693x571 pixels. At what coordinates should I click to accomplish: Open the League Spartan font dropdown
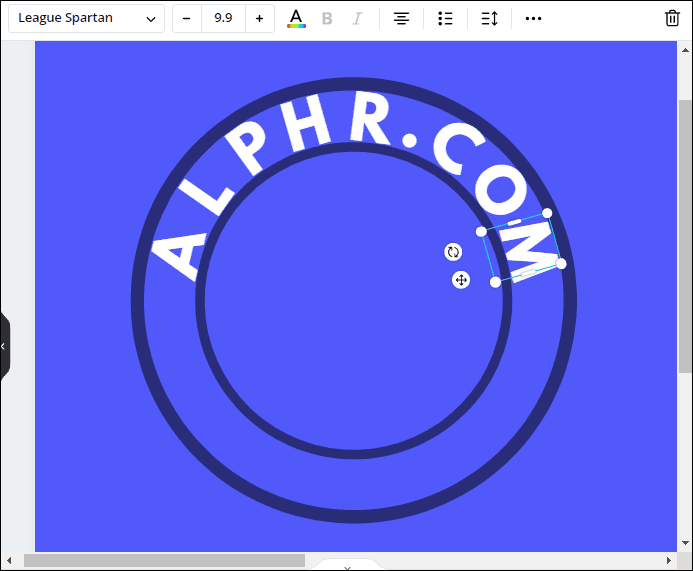86,18
